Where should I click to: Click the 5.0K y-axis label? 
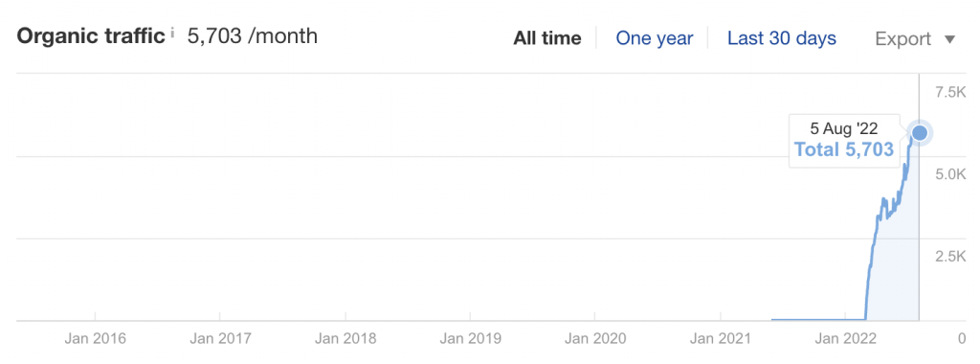tap(950, 175)
